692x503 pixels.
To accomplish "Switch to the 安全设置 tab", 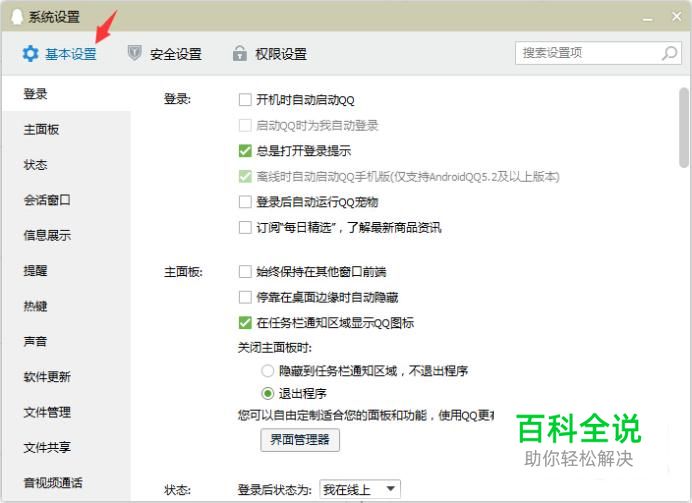I will click(x=165, y=54).
